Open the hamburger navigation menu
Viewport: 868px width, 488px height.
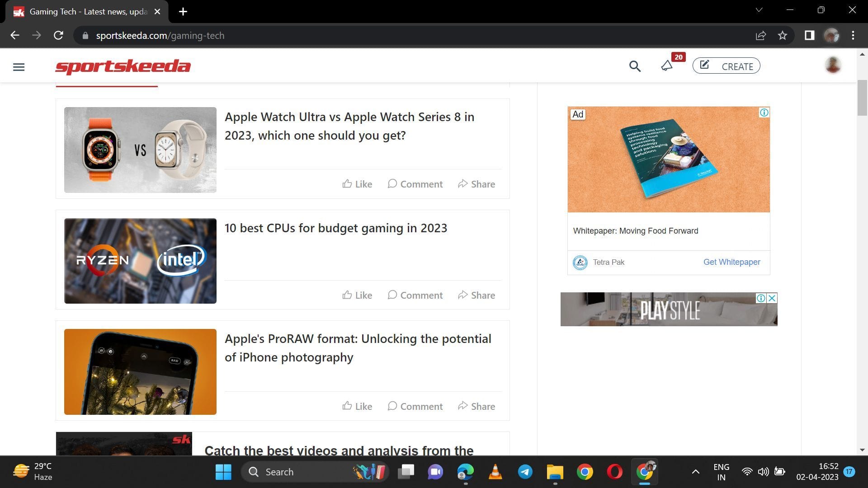coord(19,66)
